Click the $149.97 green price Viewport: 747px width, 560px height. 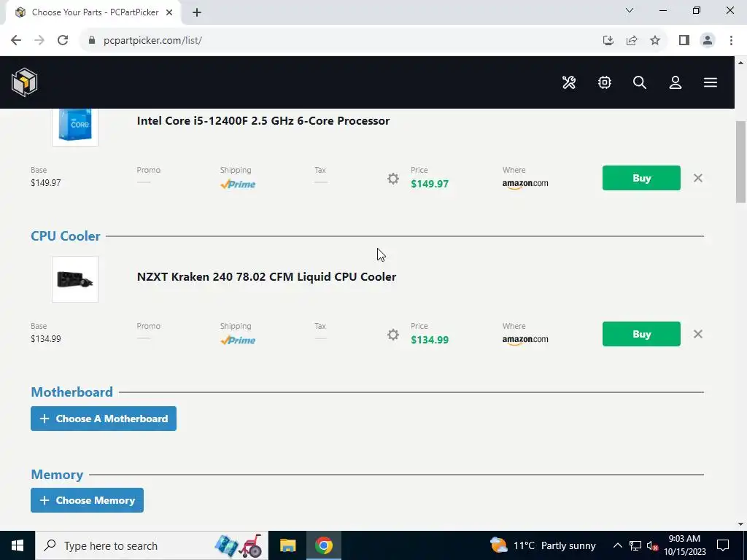click(430, 184)
